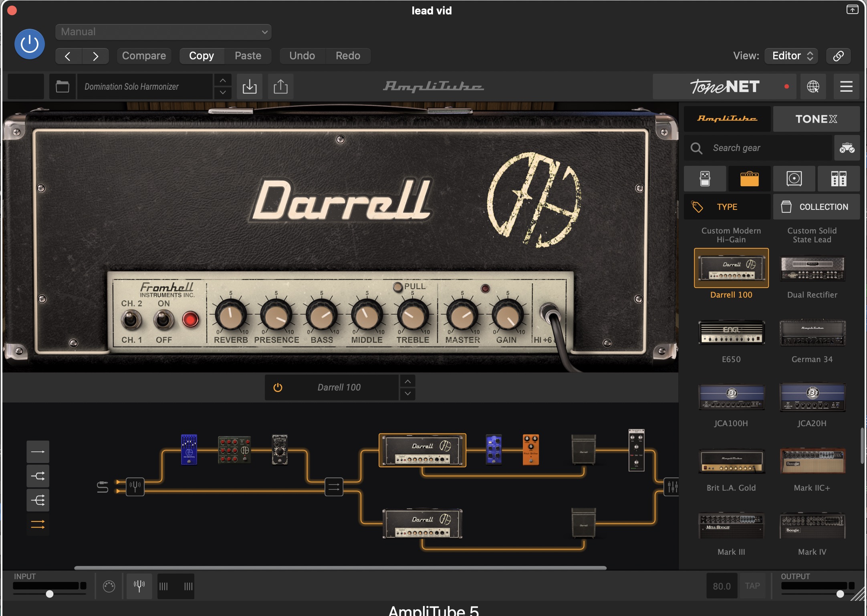Toggle the Darrell 100 amp power icon

point(278,387)
